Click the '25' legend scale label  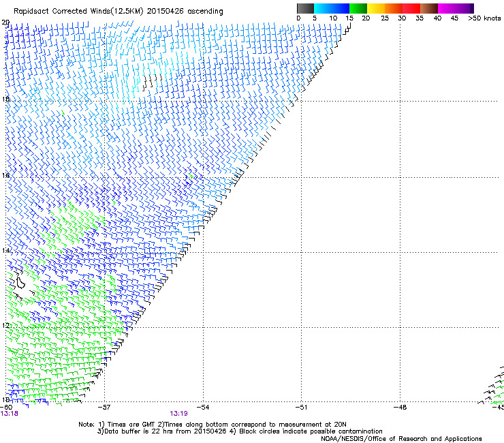(385, 18)
